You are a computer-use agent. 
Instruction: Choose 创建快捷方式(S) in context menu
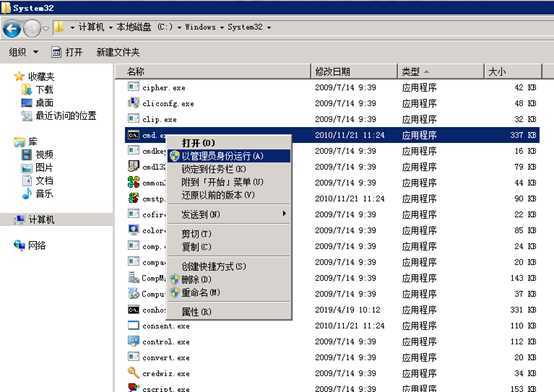(x=229, y=266)
